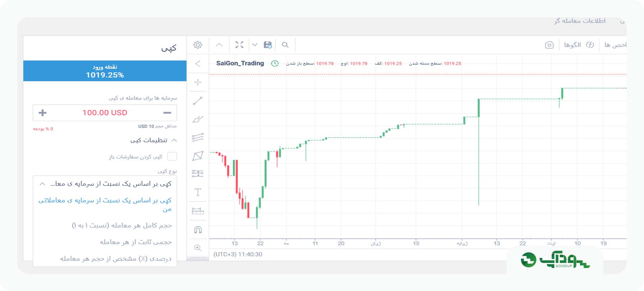Click the 100.00 USD amount field
Image resolution: width=644 pixels, height=291 pixels.
point(105,113)
